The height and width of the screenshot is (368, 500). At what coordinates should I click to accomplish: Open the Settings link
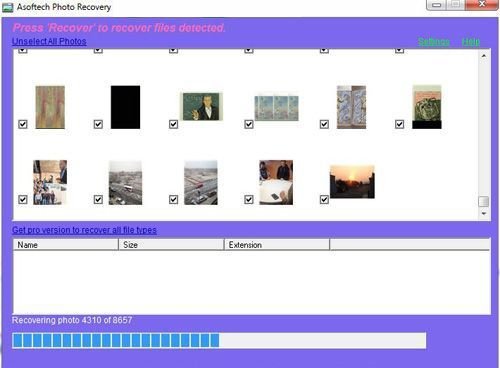pyautogui.click(x=434, y=42)
